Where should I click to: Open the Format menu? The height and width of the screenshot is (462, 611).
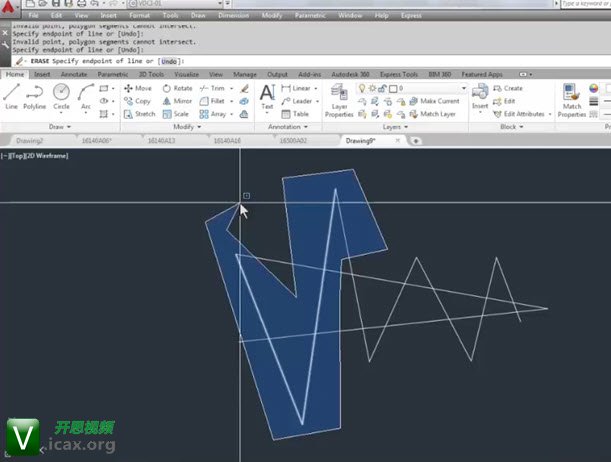[x=140, y=16]
